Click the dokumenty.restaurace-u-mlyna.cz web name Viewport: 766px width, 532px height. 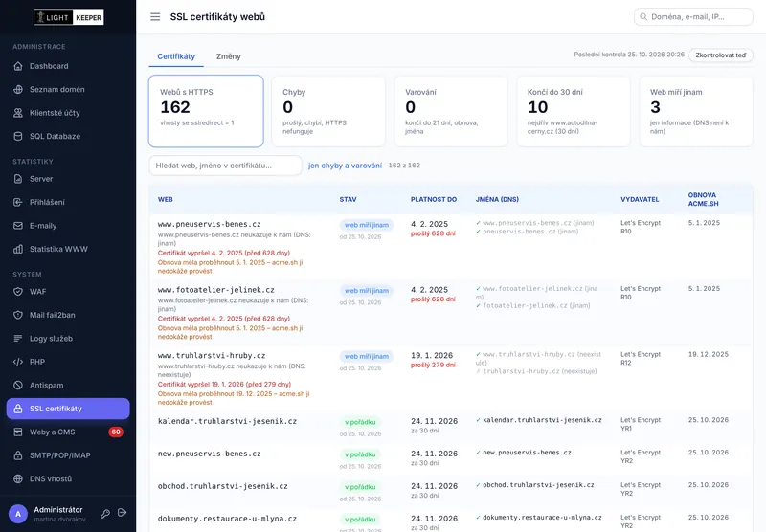227,519
